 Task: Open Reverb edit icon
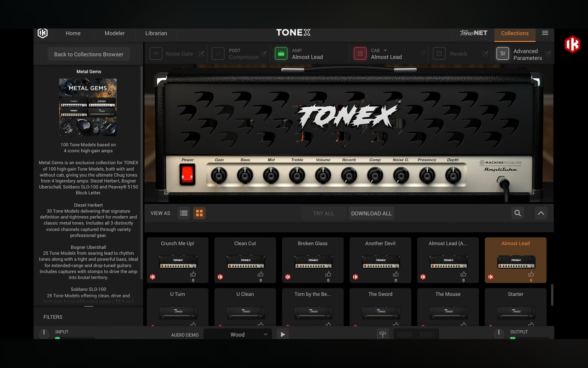coord(486,54)
